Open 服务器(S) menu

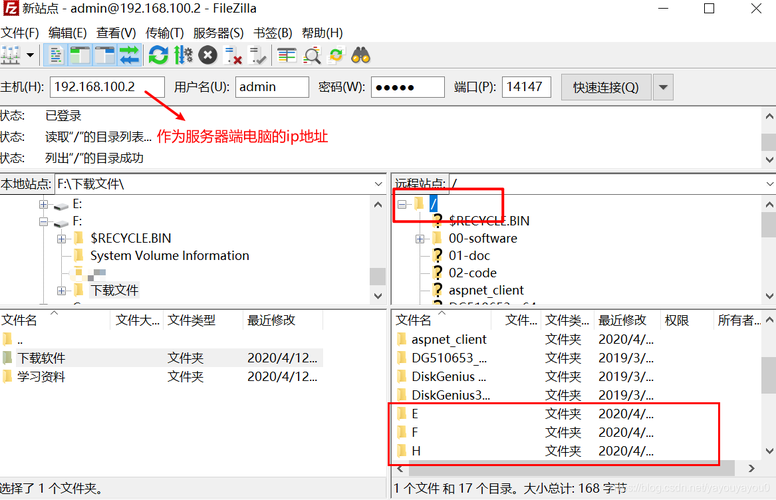[x=218, y=33]
